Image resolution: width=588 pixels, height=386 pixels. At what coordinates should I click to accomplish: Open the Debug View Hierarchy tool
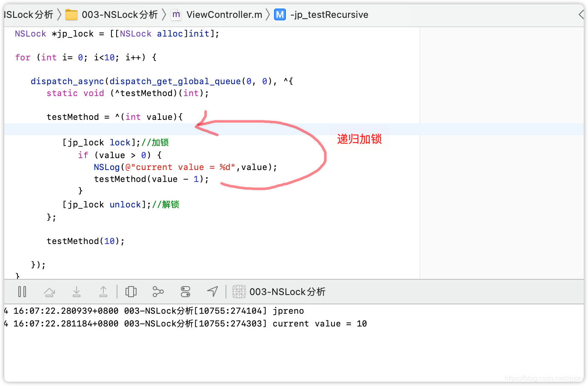coord(131,292)
